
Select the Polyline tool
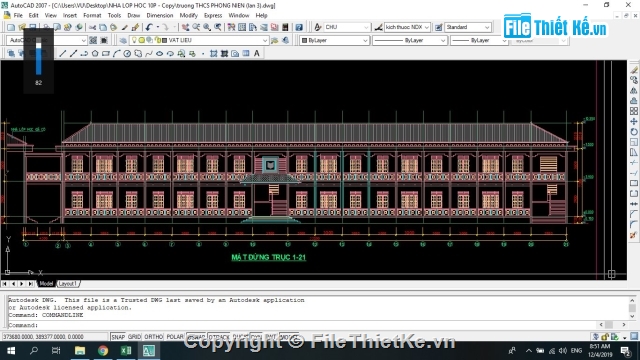[84, 53]
